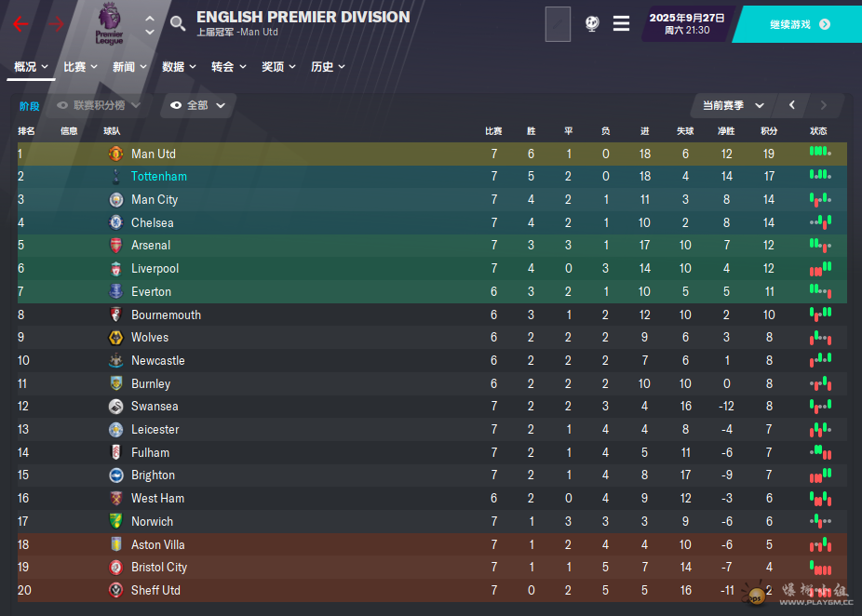
Task: Go to previous season arrow
Action: (791, 105)
